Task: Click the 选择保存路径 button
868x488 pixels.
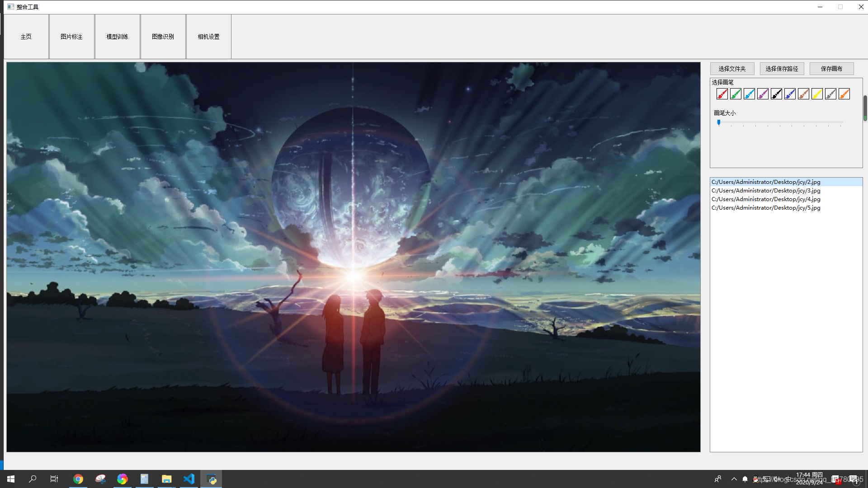Action: click(782, 69)
